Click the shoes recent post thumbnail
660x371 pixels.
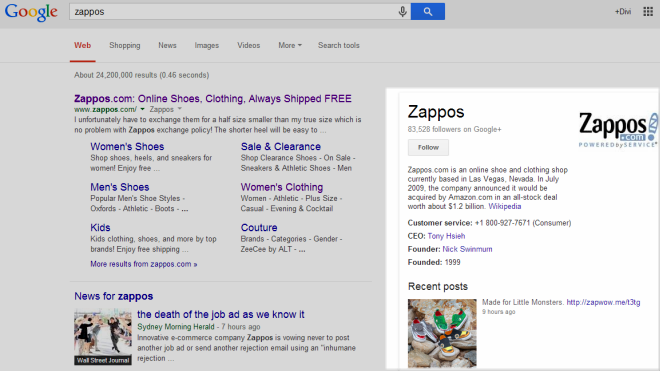point(442,333)
